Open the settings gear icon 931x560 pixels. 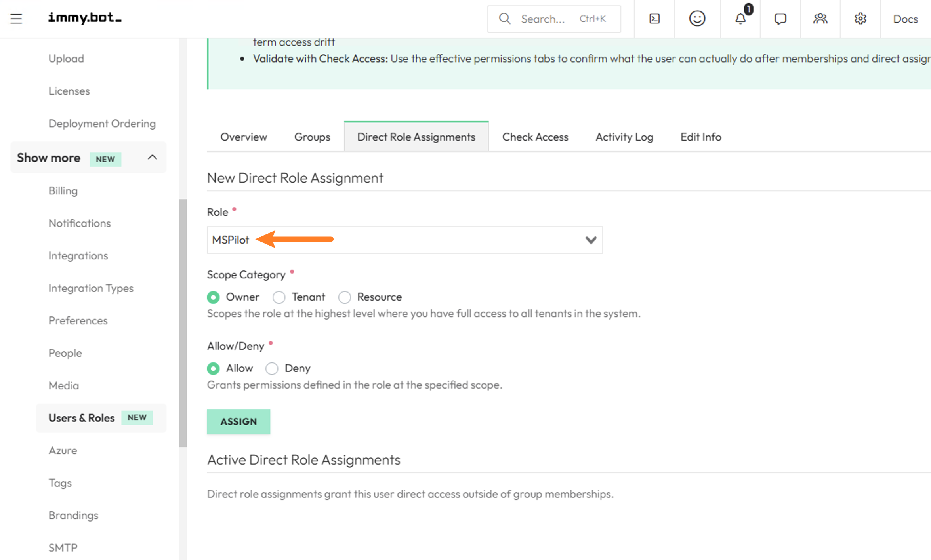860,19
